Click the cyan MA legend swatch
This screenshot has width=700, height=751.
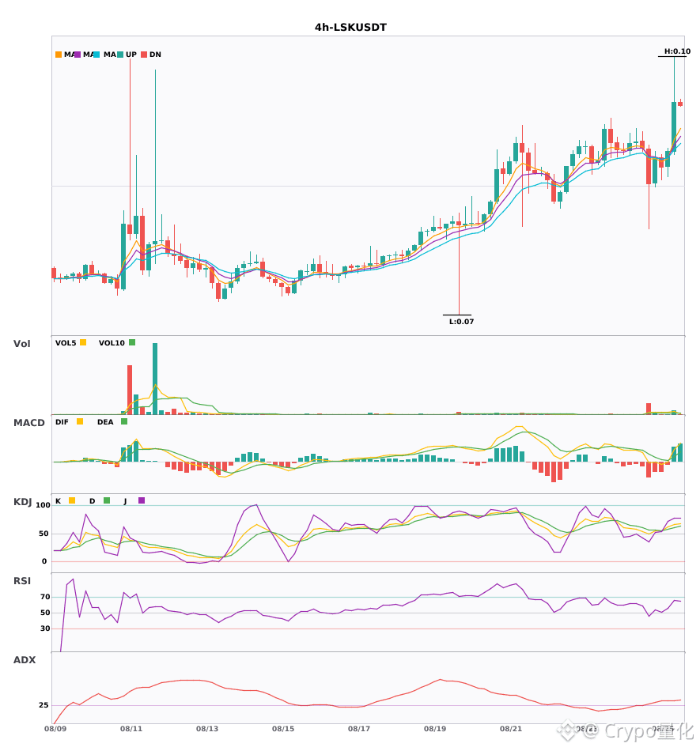96,55
